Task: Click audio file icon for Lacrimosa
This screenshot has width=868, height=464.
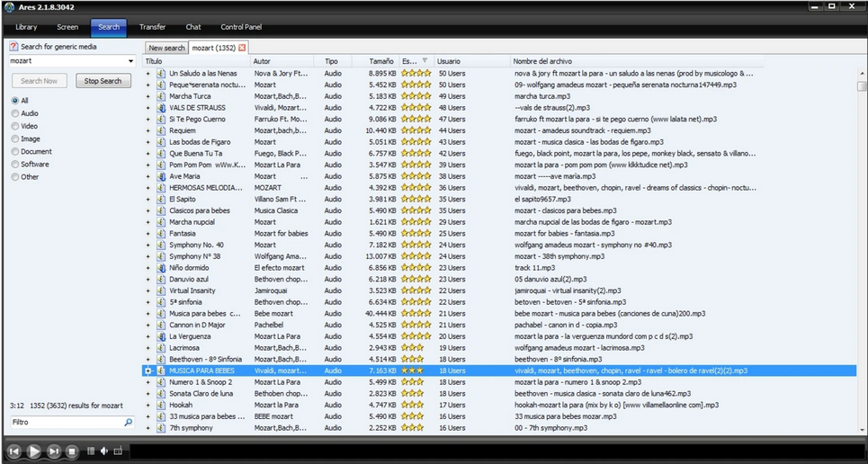Action: [x=161, y=348]
